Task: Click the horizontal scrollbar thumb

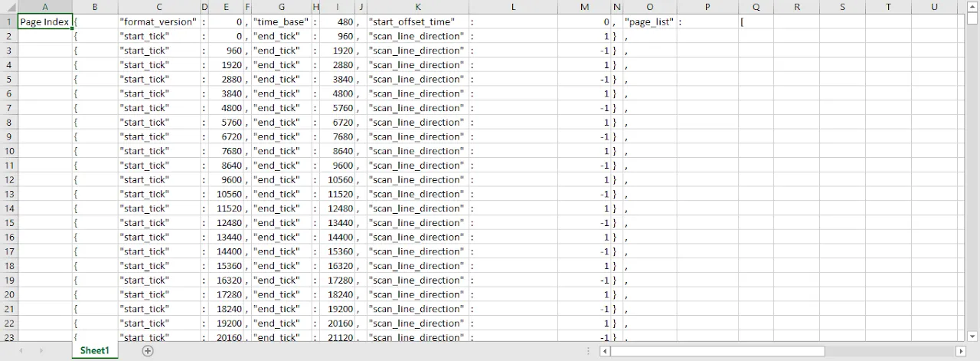Action: 717,351
